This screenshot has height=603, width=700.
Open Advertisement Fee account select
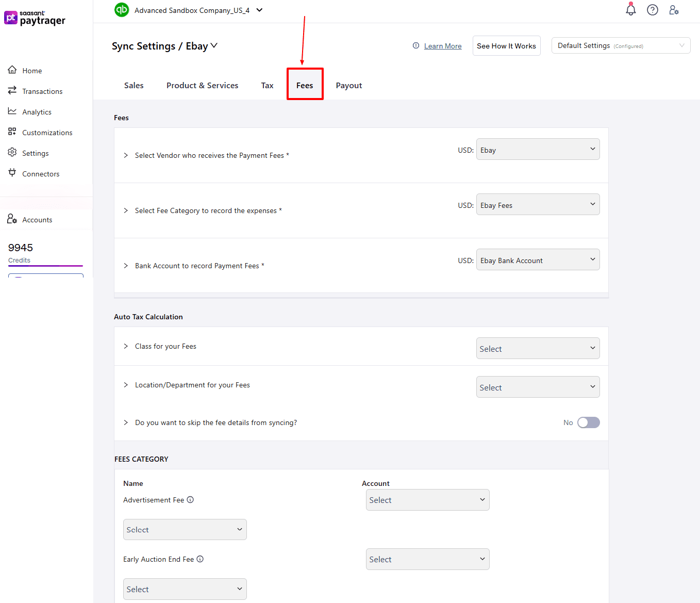tap(428, 500)
